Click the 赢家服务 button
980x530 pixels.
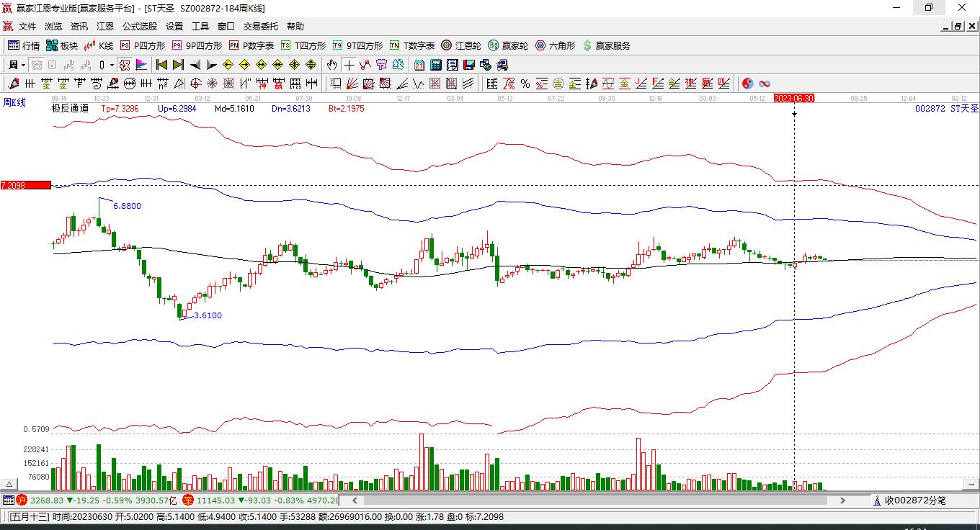pyautogui.click(x=606, y=45)
